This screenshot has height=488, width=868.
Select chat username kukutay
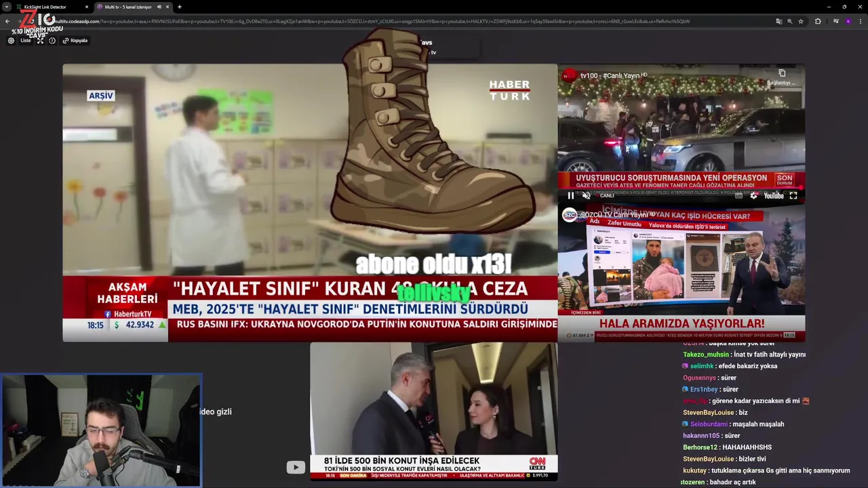(694, 470)
